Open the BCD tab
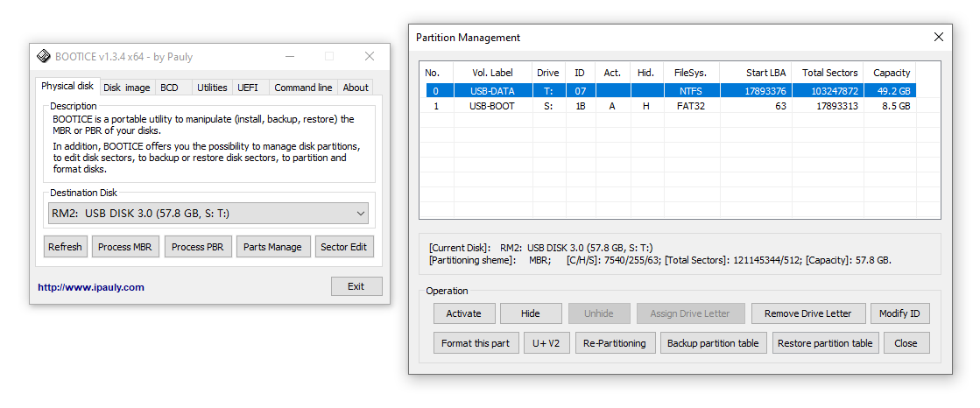Screen dimensions: 980x408 click(x=169, y=88)
